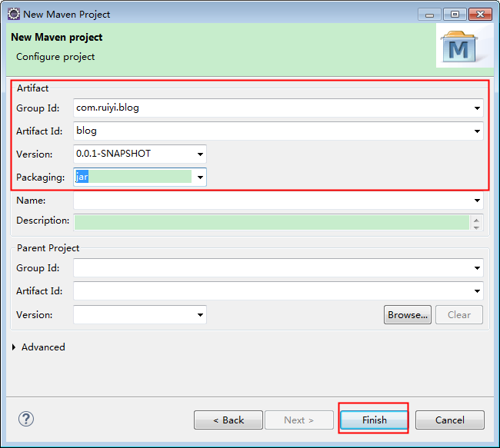Click the Clear button
The width and height of the screenshot is (500, 448).
point(459,315)
